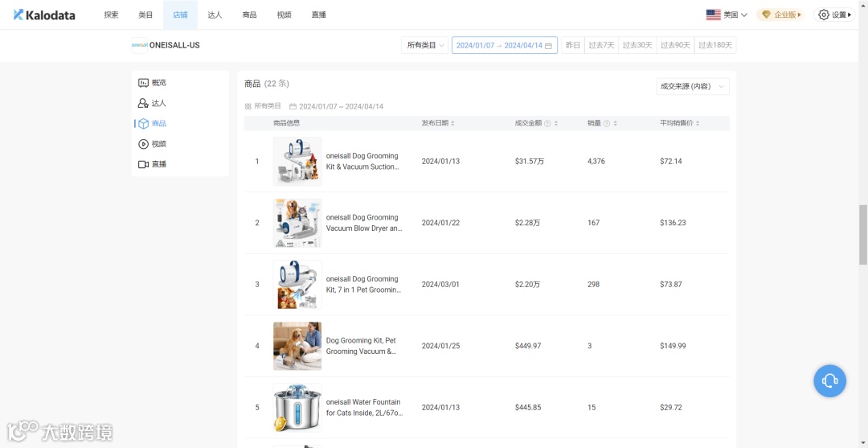Click the gear settings icon
868x448 pixels.
[824, 15]
